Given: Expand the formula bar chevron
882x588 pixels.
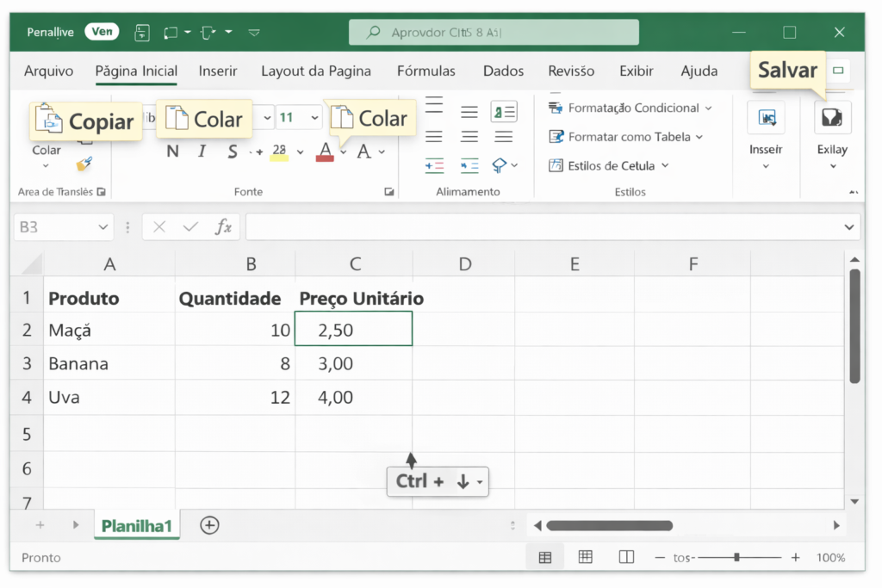Looking at the screenshot, I should [849, 227].
